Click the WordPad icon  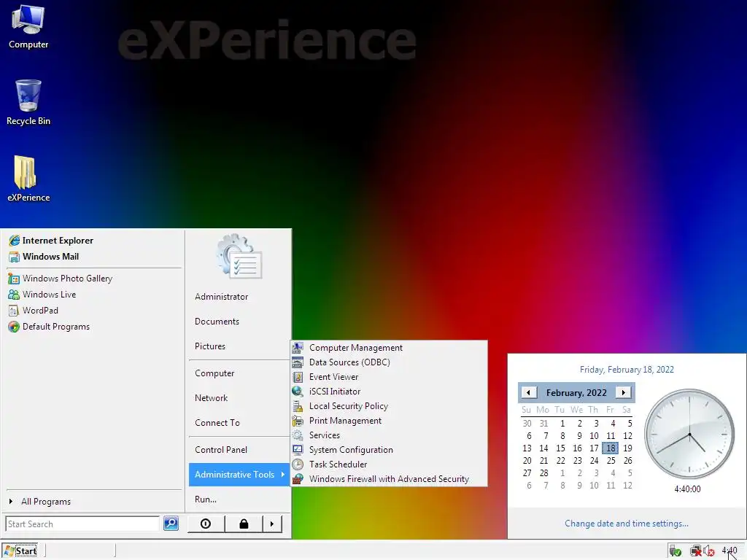(x=14, y=311)
